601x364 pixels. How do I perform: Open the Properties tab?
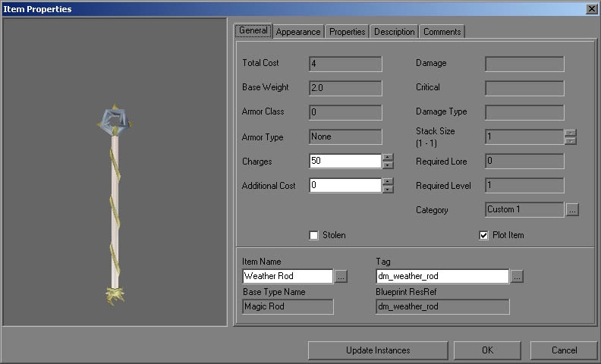click(347, 32)
